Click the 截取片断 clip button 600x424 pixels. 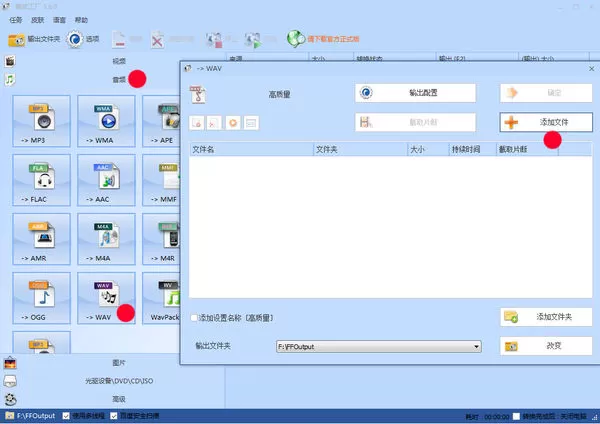click(x=415, y=122)
